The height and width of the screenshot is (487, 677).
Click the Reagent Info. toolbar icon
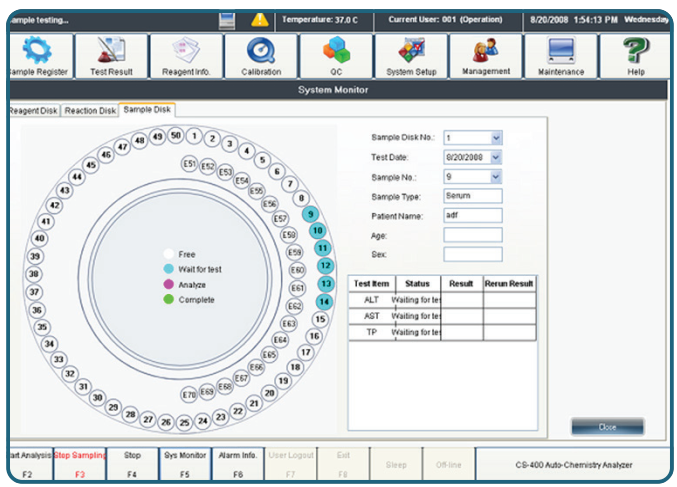[186, 56]
